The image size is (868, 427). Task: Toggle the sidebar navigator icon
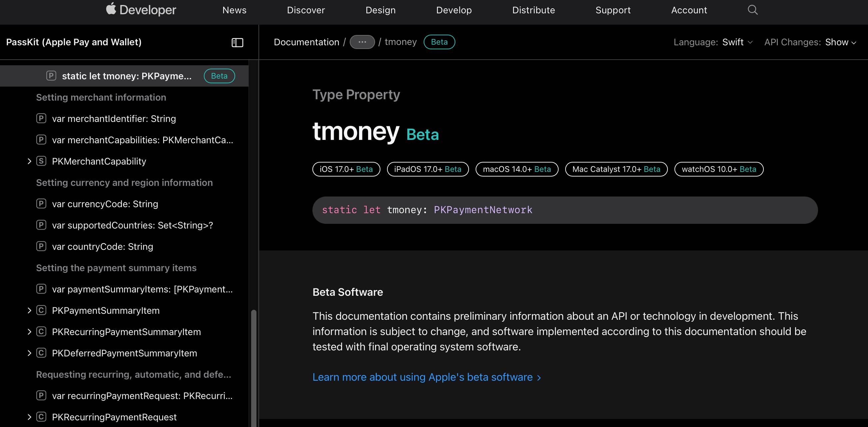point(237,42)
